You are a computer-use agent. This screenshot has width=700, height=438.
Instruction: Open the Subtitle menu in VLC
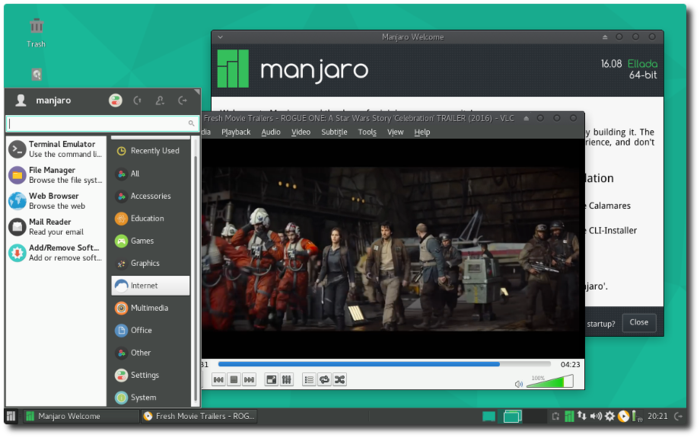(x=334, y=132)
